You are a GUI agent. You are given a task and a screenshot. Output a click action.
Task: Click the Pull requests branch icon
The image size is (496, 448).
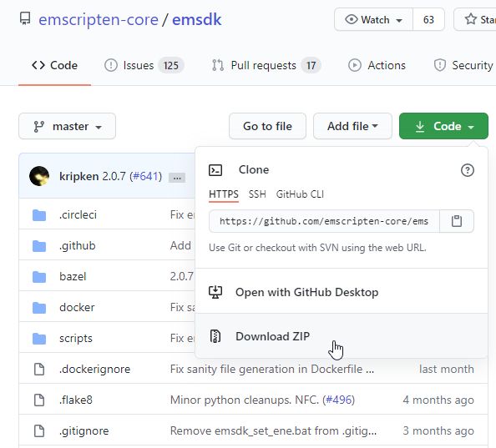[218, 65]
